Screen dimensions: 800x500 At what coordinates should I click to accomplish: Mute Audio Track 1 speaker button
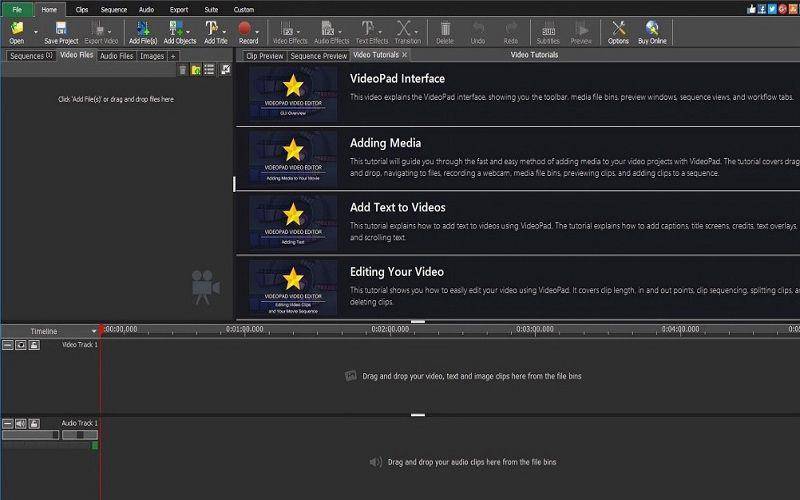21,424
